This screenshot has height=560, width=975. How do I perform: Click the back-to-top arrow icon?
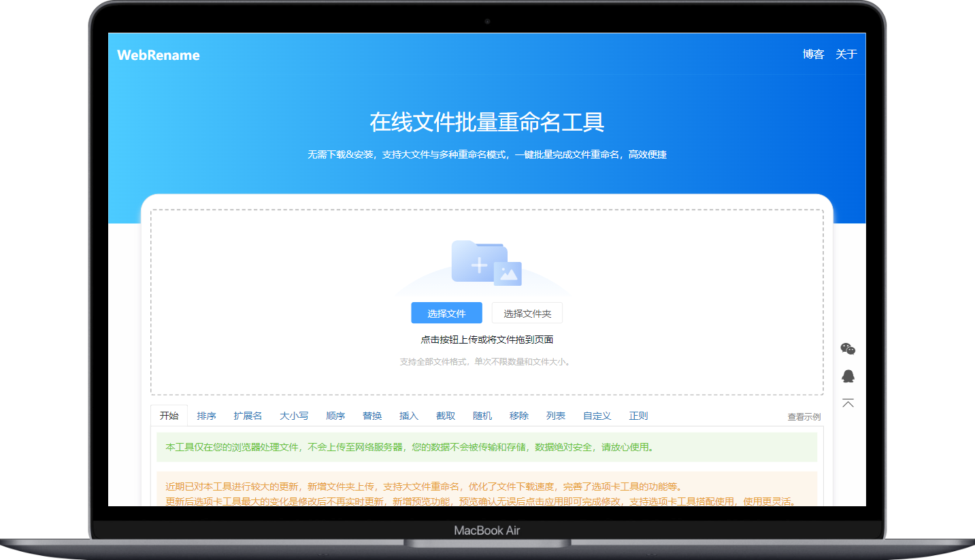point(848,403)
